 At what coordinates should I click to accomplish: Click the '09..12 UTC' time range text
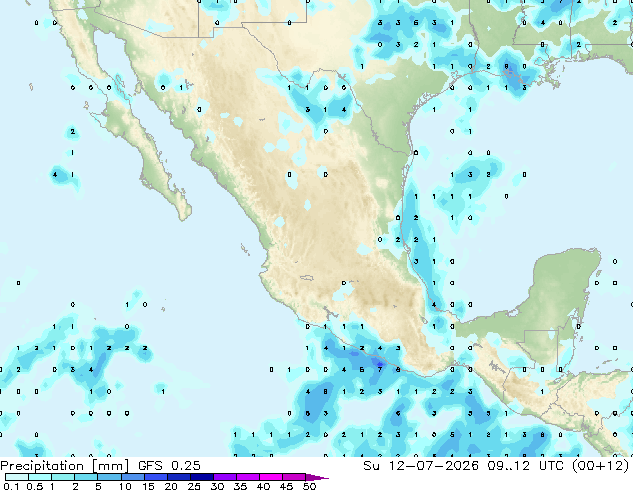click(x=526, y=465)
